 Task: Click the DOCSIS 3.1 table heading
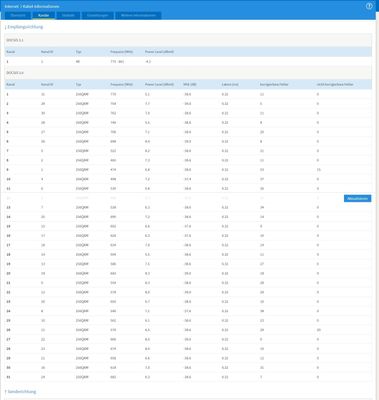tap(15, 40)
